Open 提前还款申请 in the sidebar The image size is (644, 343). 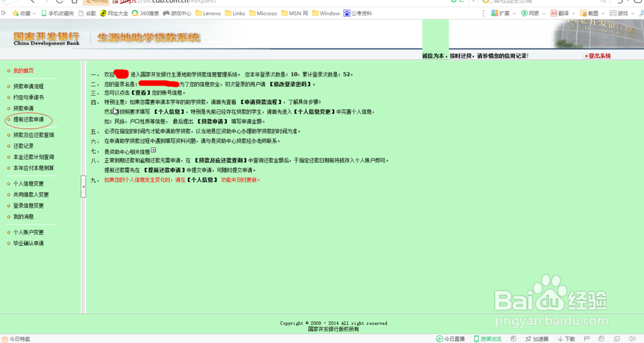pyautogui.click(x=28, y=120)
